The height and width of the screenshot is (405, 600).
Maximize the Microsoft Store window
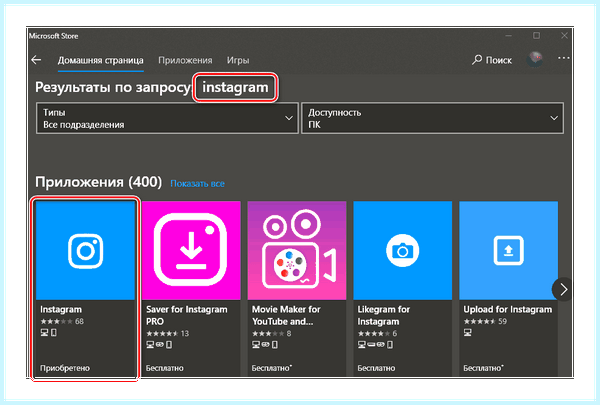(536, 36)
